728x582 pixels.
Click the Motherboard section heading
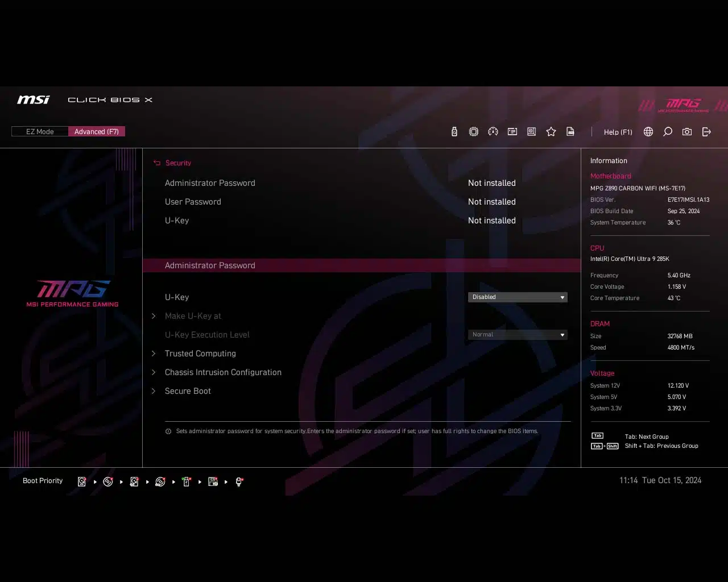tap(610, 176)
